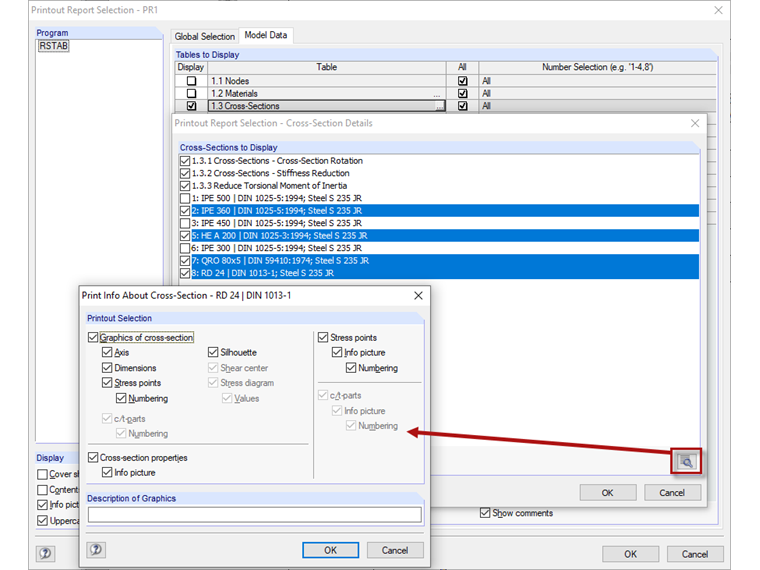
Task: Toggle Uppercase checkbox in Display panel
Action: (43, 521)
